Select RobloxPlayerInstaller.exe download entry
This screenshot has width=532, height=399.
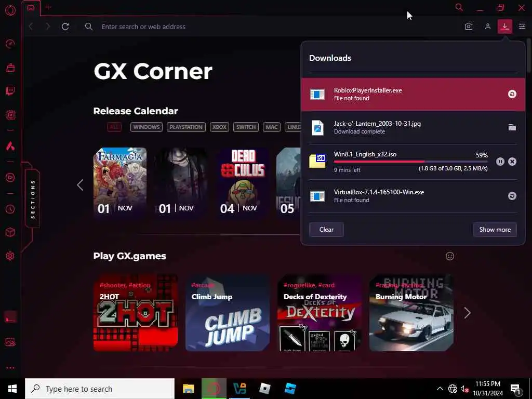(x=413, y=95)
